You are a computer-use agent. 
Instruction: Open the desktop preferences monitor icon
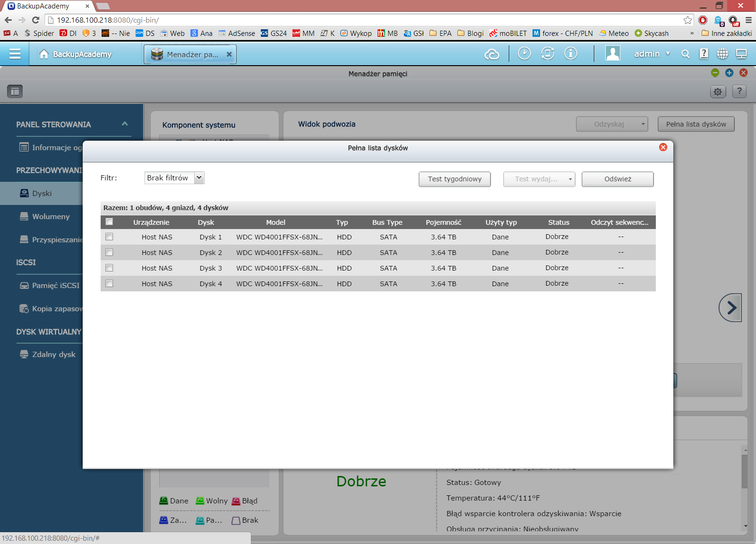pos(741,54)
